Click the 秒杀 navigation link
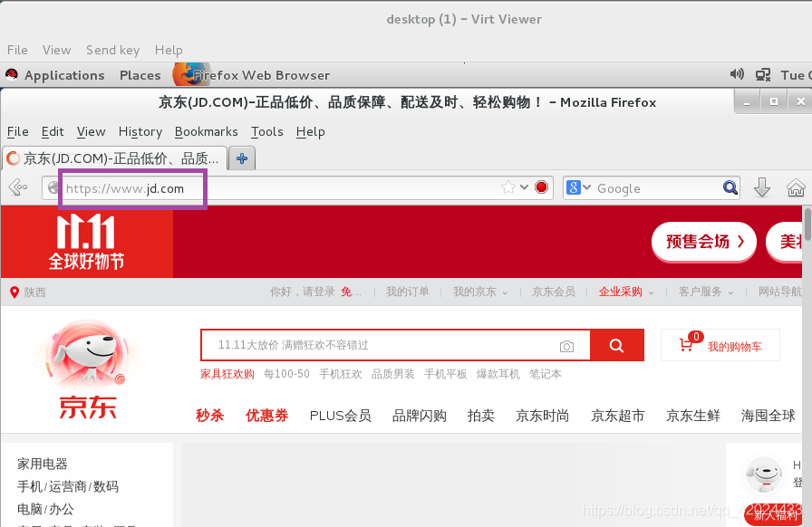 click(x=209, y=416)
